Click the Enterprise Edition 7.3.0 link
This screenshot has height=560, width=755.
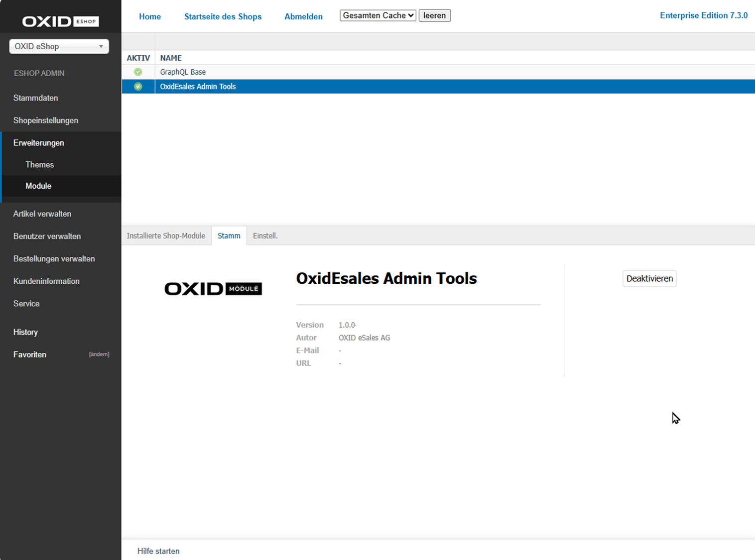[x=703, y=15]
